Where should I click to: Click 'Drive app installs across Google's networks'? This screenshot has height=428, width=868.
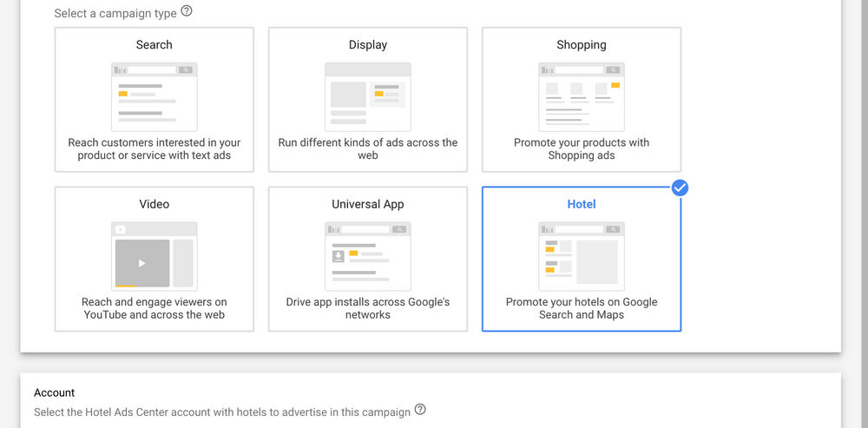click(367, 308)
